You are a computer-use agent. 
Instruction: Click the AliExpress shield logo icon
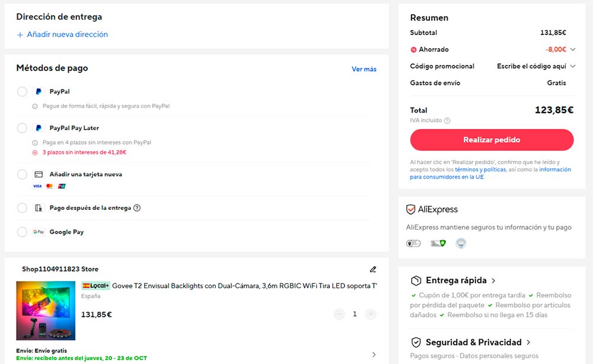(410, 209)
